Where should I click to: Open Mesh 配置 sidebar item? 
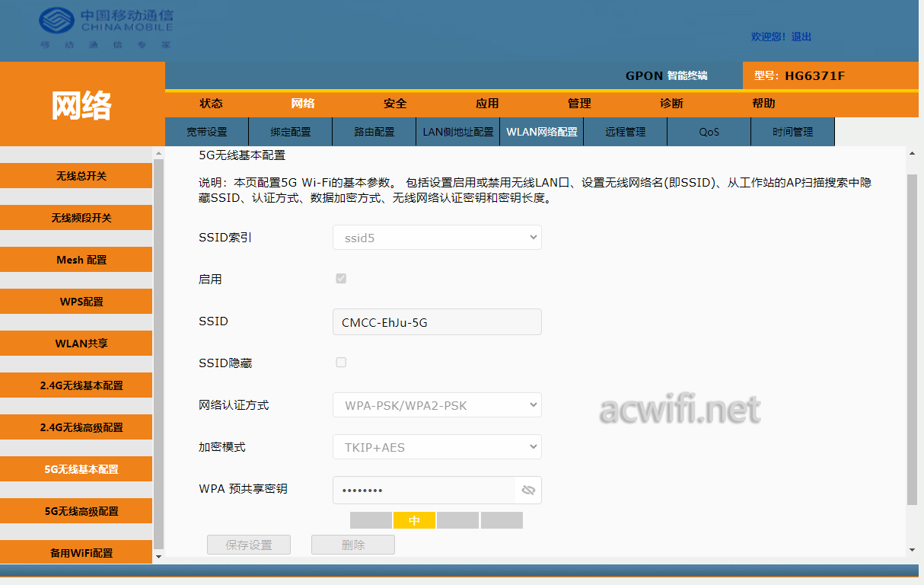(76, 260)
